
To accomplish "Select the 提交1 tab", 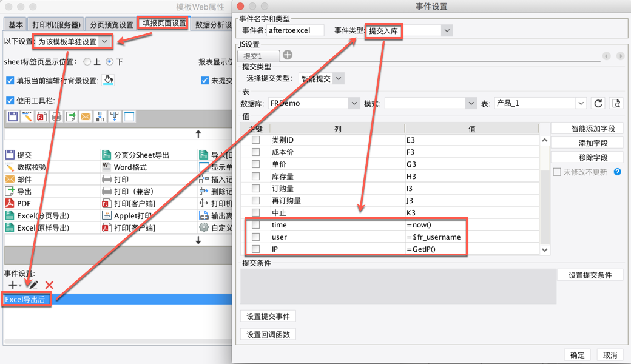I will 258,56.
